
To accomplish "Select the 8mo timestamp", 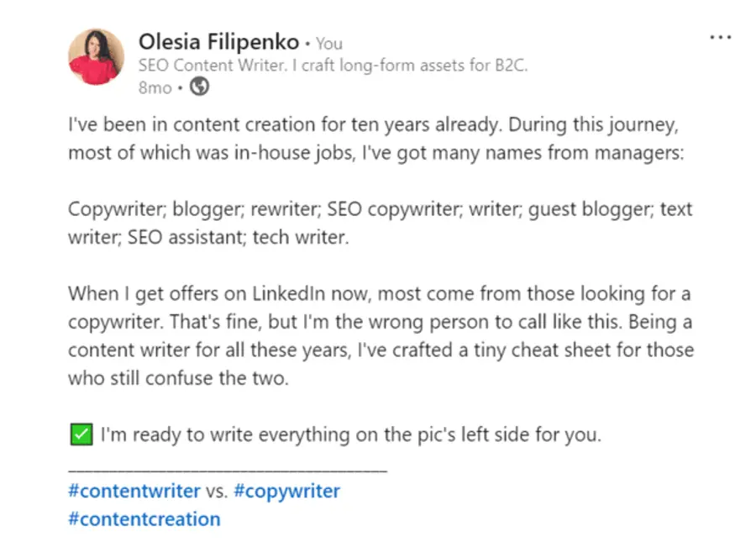I will (155, 87).
